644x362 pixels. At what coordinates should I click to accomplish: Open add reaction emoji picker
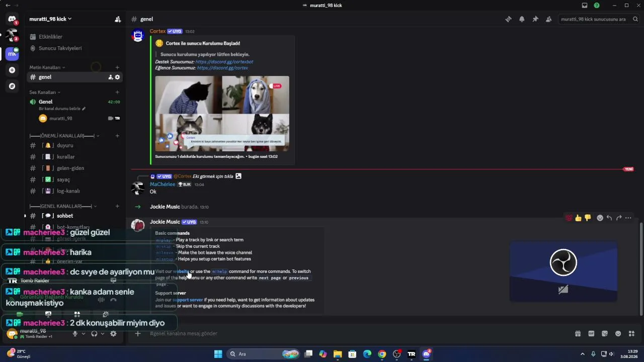point(600,218)
